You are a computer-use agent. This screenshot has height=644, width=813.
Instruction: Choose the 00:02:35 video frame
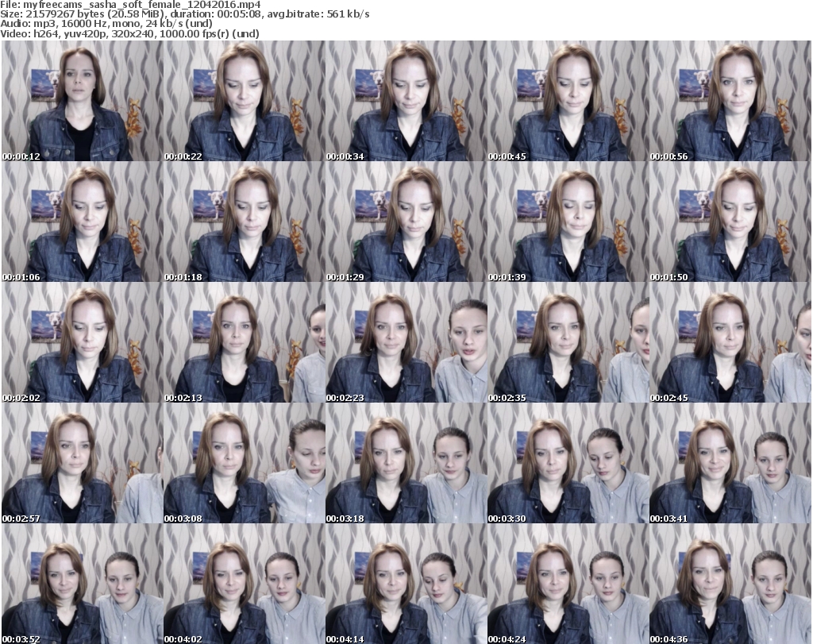[x=568, y=342]
